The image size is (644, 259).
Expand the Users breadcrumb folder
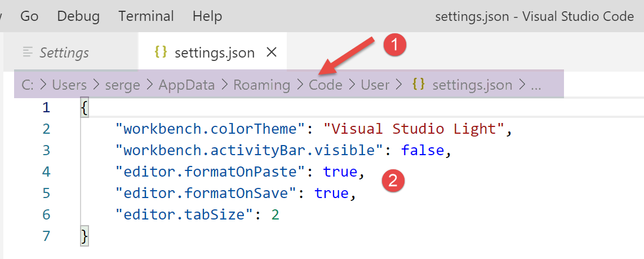tap(69, 85)
